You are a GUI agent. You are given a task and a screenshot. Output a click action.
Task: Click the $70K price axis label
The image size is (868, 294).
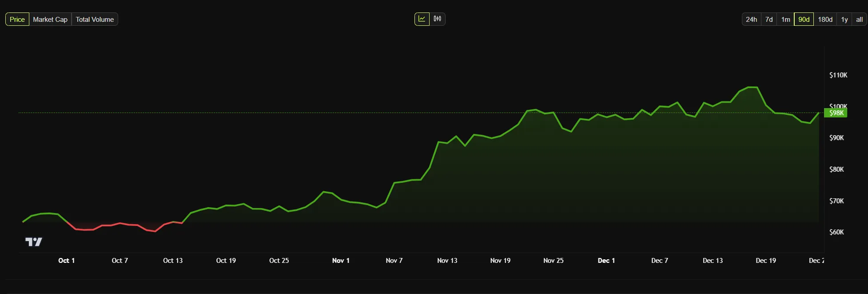(836, 201)
